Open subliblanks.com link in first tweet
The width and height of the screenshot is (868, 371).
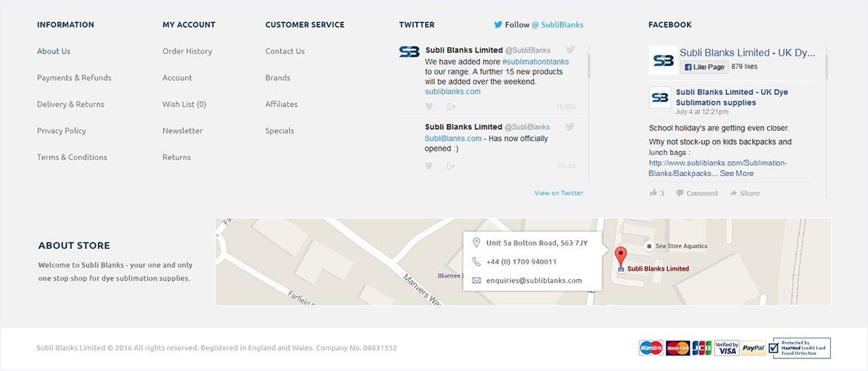(x=453, y=91)
